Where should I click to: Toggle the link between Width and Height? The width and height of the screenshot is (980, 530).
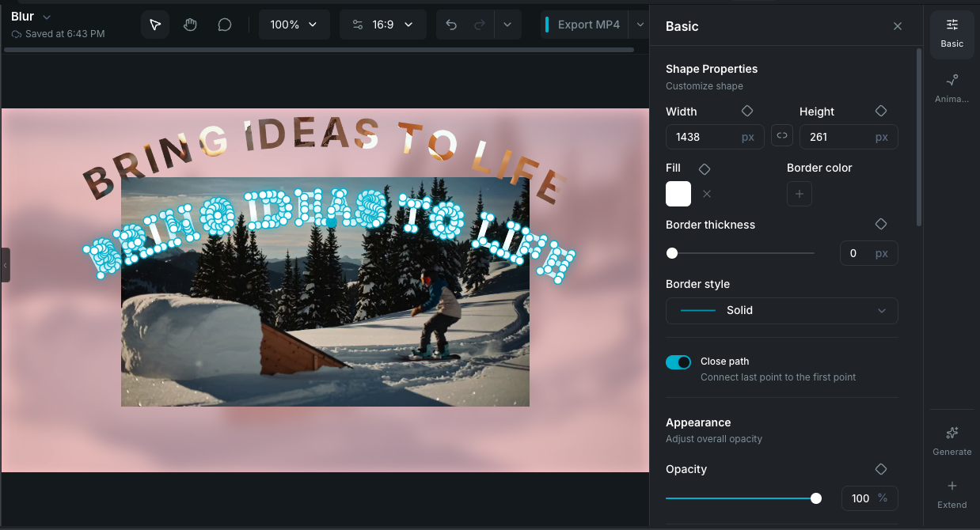[781, 135]
